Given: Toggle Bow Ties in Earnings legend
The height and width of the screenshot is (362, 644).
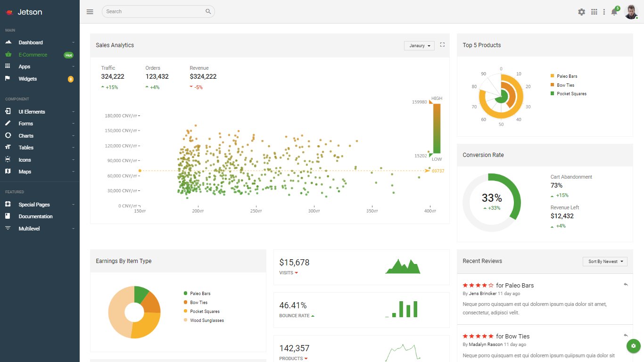Looking at the screenshot, I should click(x=195, y=302).
